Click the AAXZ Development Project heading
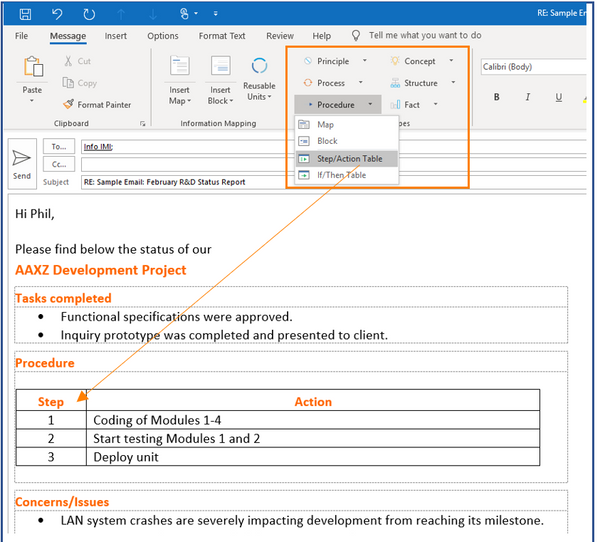Screen dimensions: 600x542 pyautogui.click(x=101, y=270)
